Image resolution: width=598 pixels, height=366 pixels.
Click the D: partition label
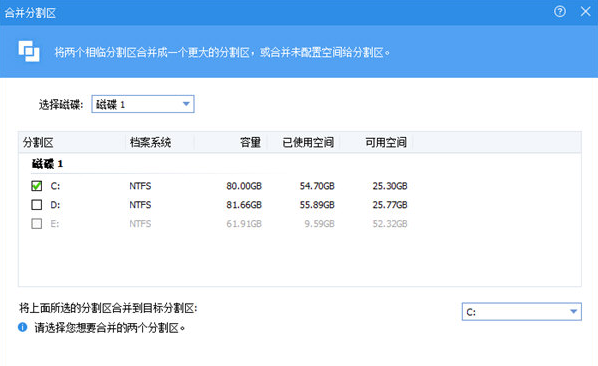(55, 205)
